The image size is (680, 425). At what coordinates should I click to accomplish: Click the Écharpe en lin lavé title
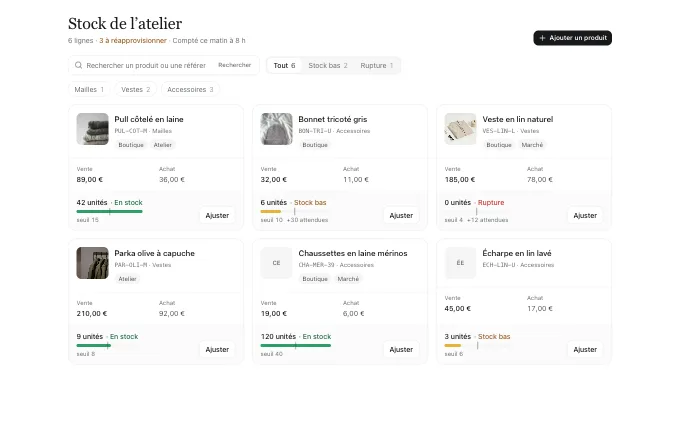coord(517,253)
